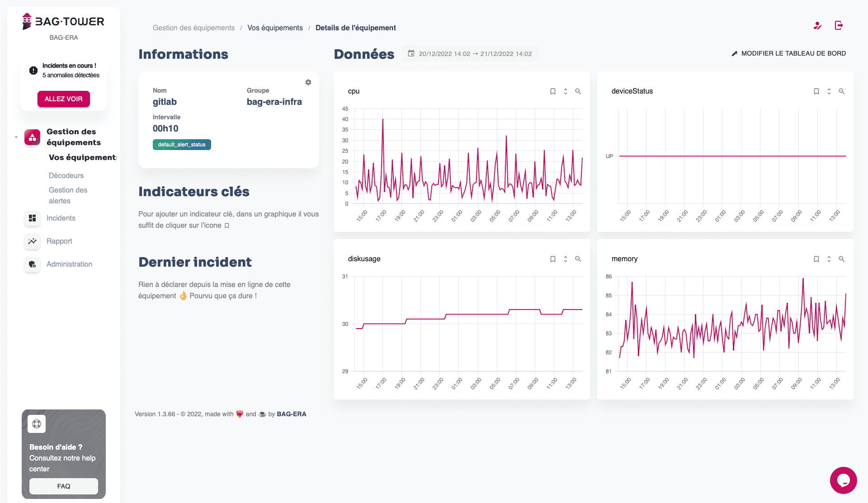The image size is (868, 503).
Task: Bookmark cpu chart as key indicator
Action: (x=552, y=91)
